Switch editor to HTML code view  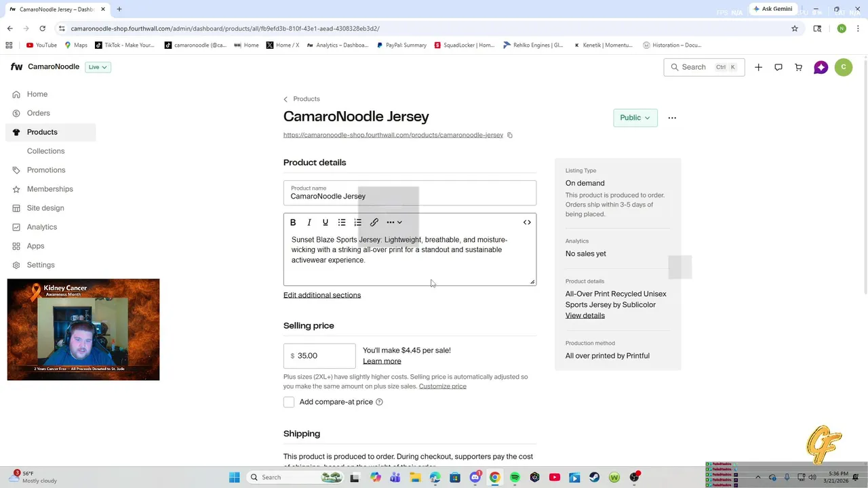click(527, 222)
